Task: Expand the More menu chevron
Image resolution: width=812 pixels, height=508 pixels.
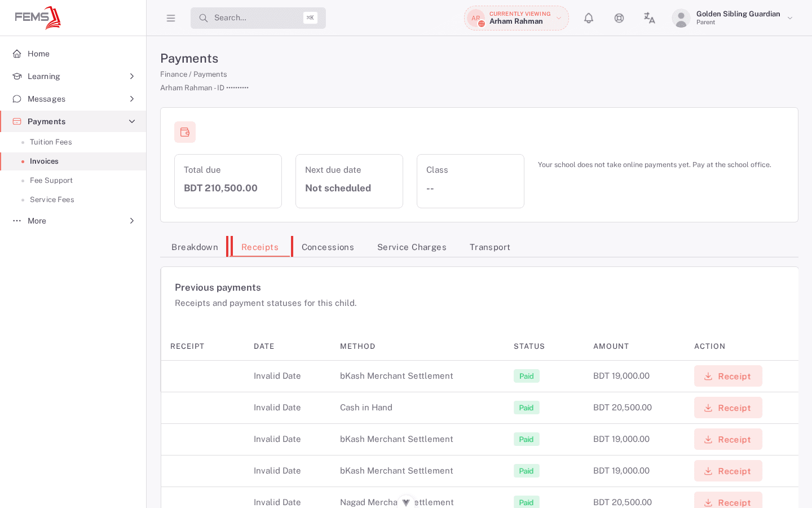Action: pos(132,221)
